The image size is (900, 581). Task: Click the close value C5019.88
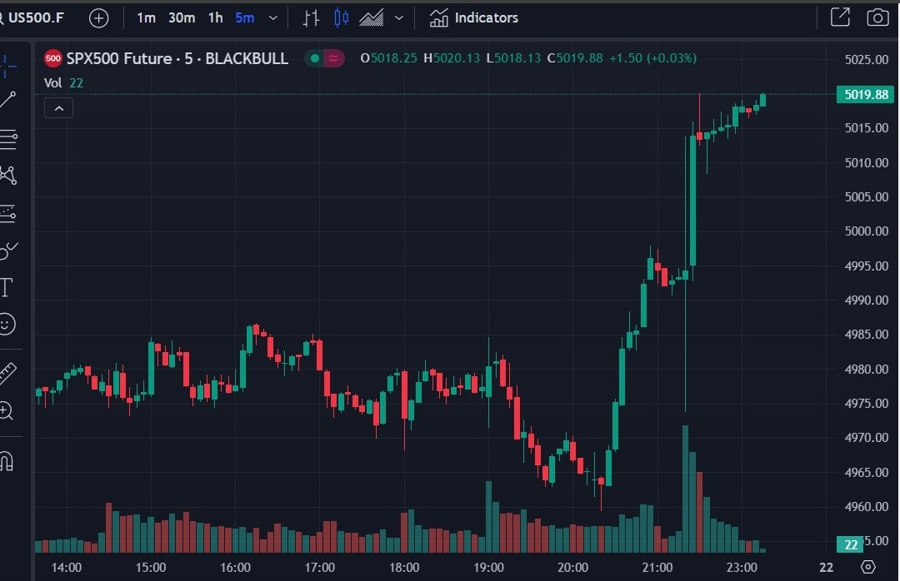[x=575, y=59]
